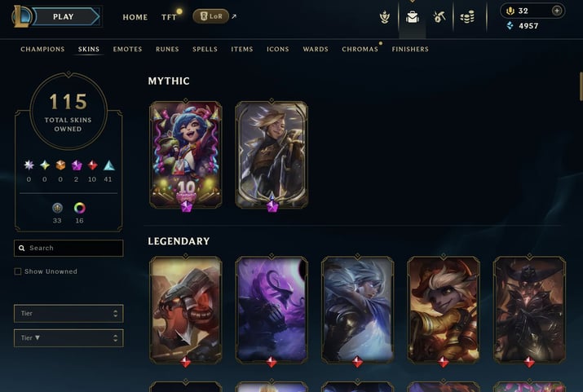This screenshot has height=392, width=583.
Task: Click the skin Search field
Action: point(68,248)
